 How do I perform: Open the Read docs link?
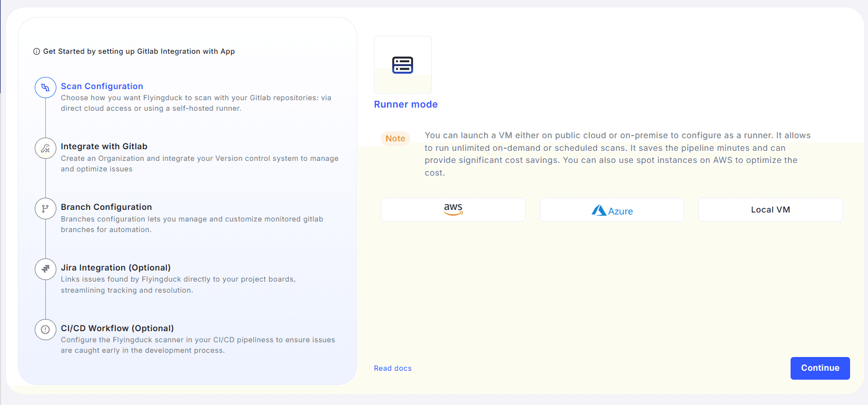click(392, 369)
